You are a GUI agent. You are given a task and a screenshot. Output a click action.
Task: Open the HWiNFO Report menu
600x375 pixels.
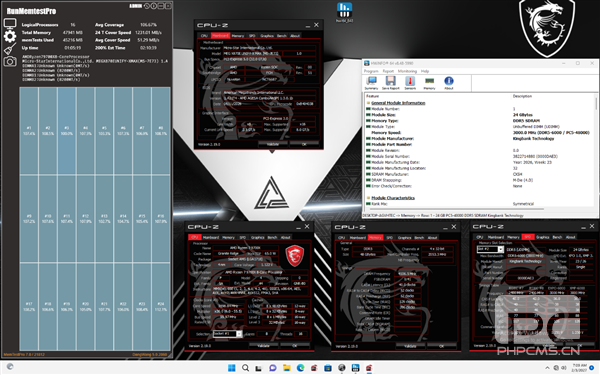[x=388, y=71]
